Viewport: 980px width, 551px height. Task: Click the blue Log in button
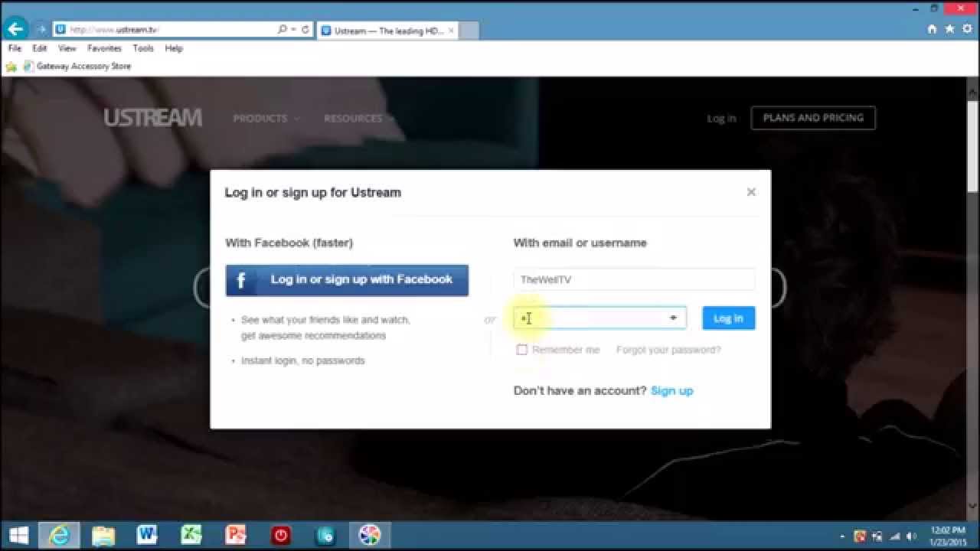[728, 318]
